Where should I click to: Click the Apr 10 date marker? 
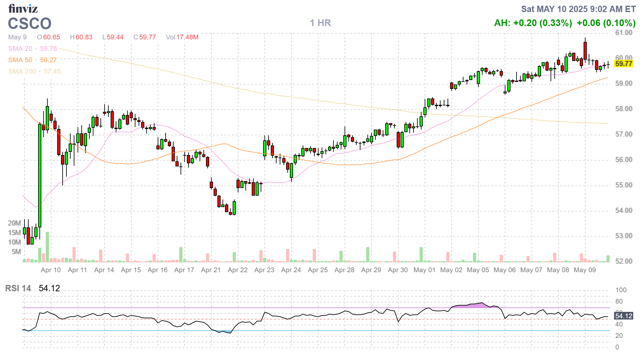[x=51, y=270]
